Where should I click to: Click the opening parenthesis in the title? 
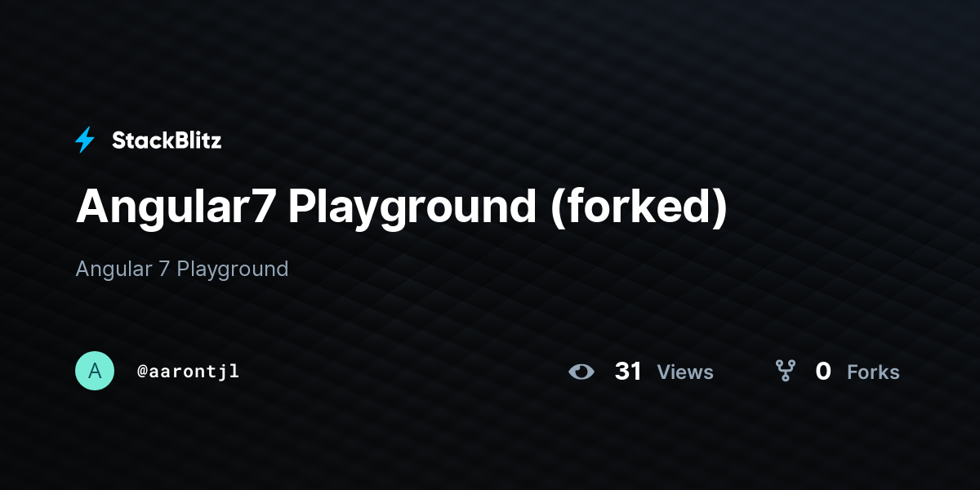click(x=556, y=208)
